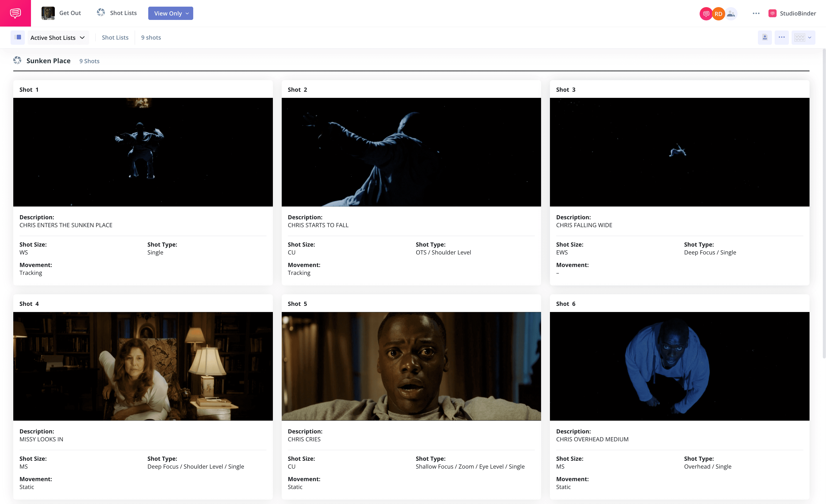Click the pink StudioBinder user avatar
Screen dimensions: 826x504
pos(706,14)
